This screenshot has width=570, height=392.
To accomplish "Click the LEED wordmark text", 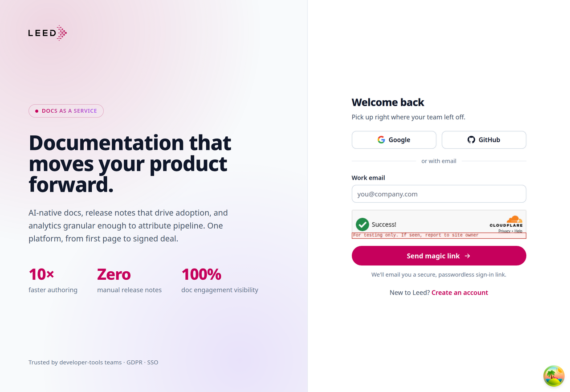I will pos(42,33).
